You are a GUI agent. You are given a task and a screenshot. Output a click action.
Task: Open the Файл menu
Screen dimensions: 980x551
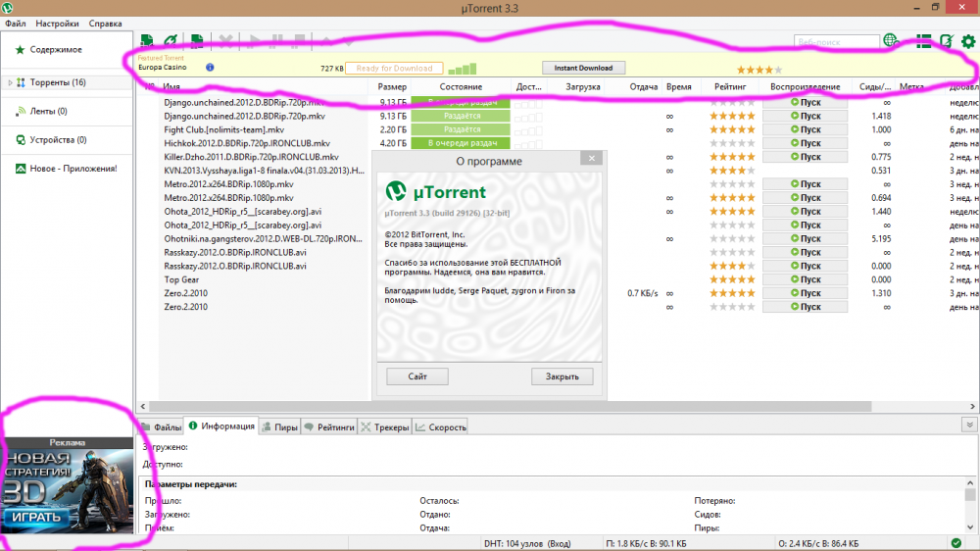(x=15, y=24)
